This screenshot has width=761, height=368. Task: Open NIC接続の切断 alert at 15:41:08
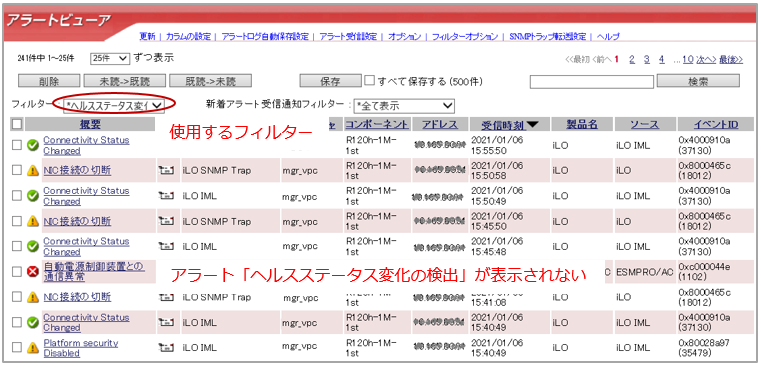(77, 297)
